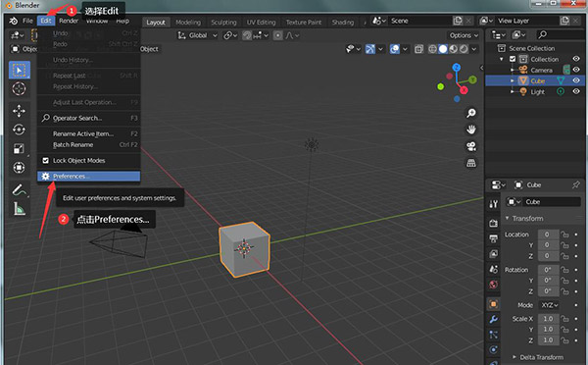The height and width of the screenshot is (365, 588).
Task: Select the Annotate pencil tool
Action: [20, 189]
